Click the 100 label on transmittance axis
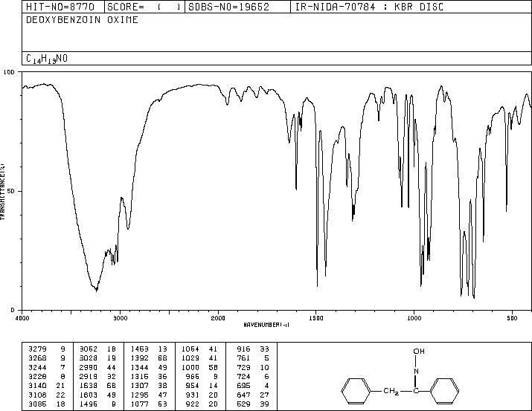The width and height of the screenshot is (532, 411). tap(9, 72)
